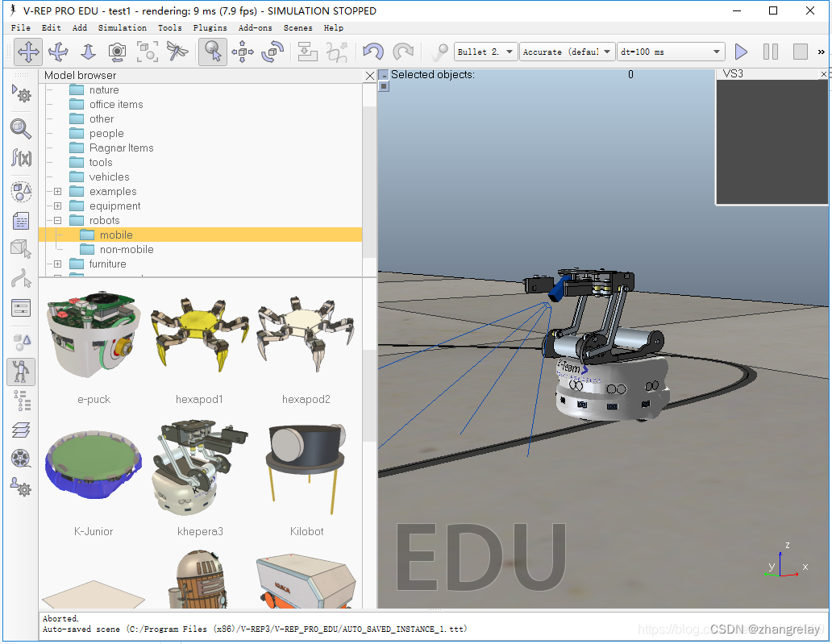
Task: Toggle the scene hierarchy sidebar icon
Action: pyautogui.click(x=21, y=401)
